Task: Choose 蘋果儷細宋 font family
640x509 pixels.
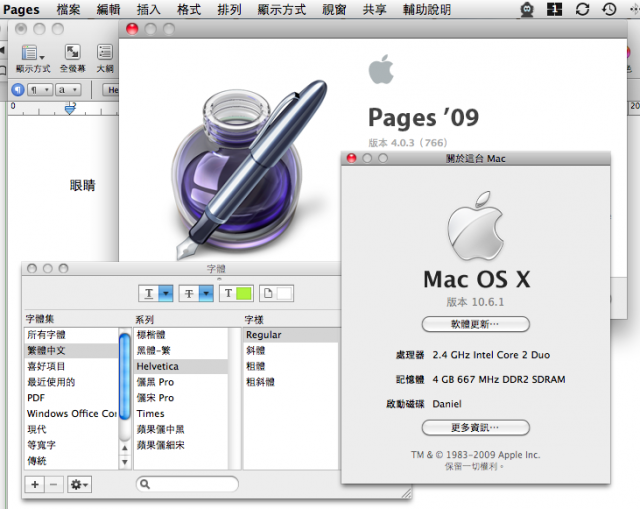Action: click(181, 445)
